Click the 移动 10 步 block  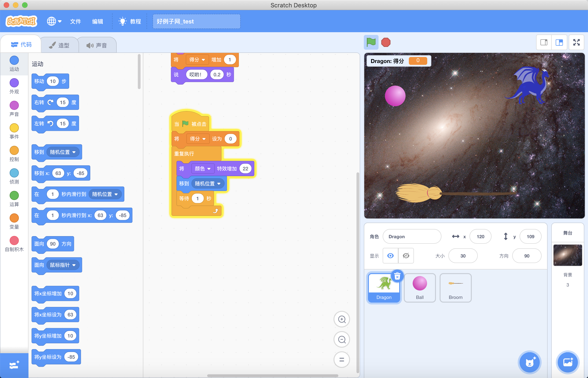(x=50, y=81)
